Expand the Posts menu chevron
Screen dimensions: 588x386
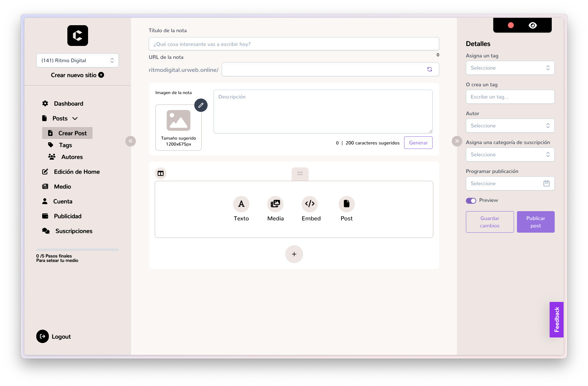(x=75, y=119)
